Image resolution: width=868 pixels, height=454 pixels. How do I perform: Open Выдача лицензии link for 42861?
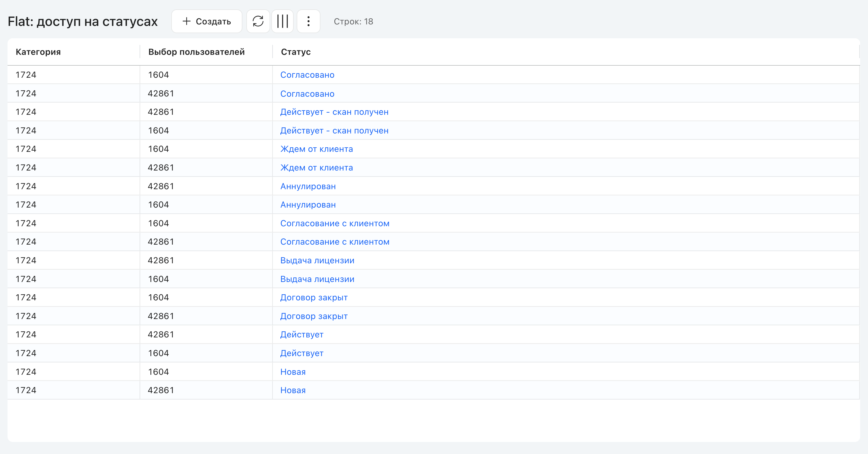click(317, 260)
